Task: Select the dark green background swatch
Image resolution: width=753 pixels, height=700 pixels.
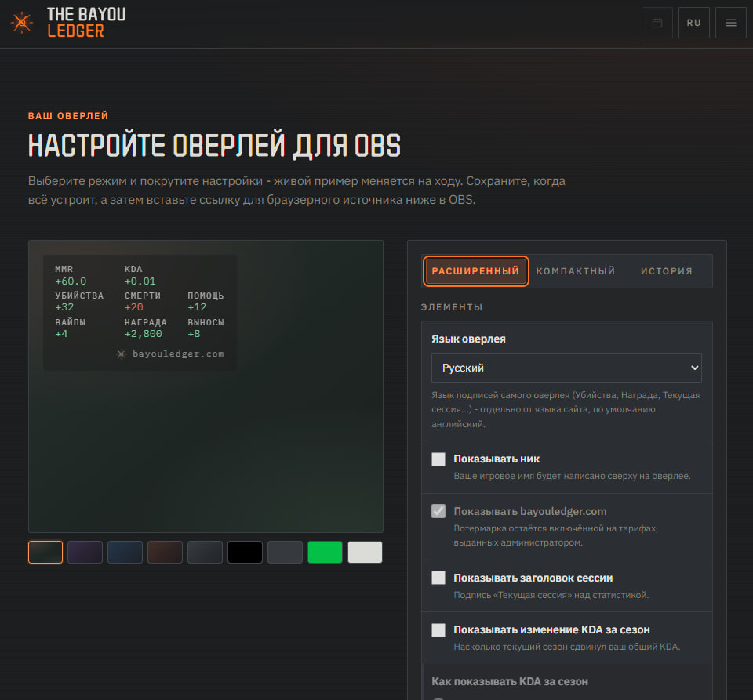Action: tap(45, 552)
